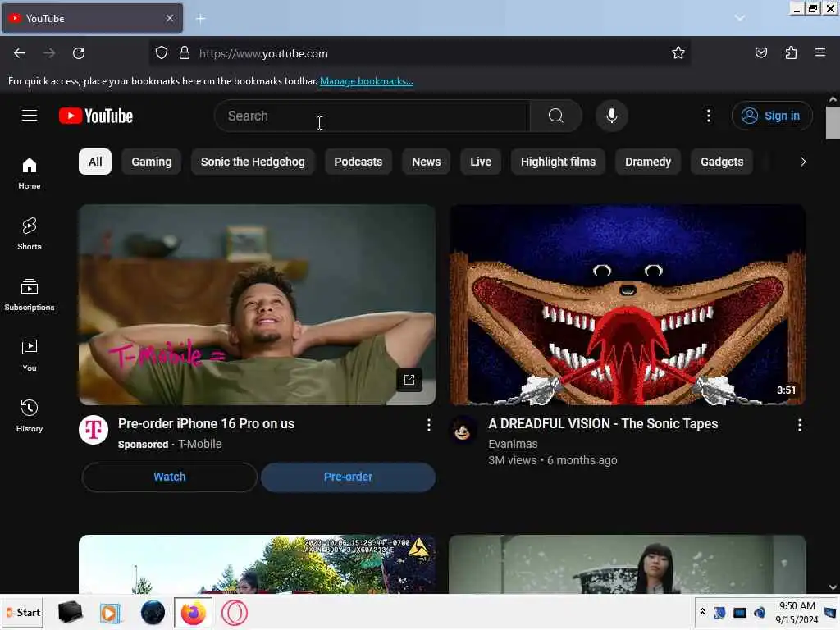Image resolution: width=840 pixels, height=630 pixels.
Task: Select the Live chip
Action: click(481, 162)
